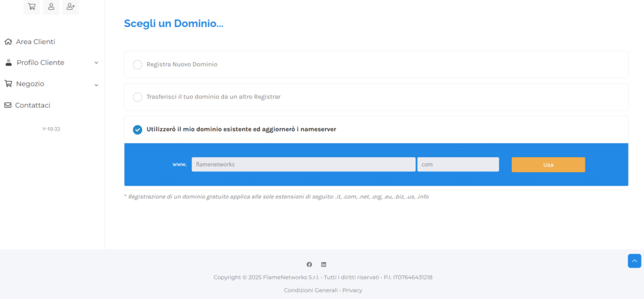The image size is (644, 299).
Task: Open the LinkedIn icon in footer
Action: [324, 264]
